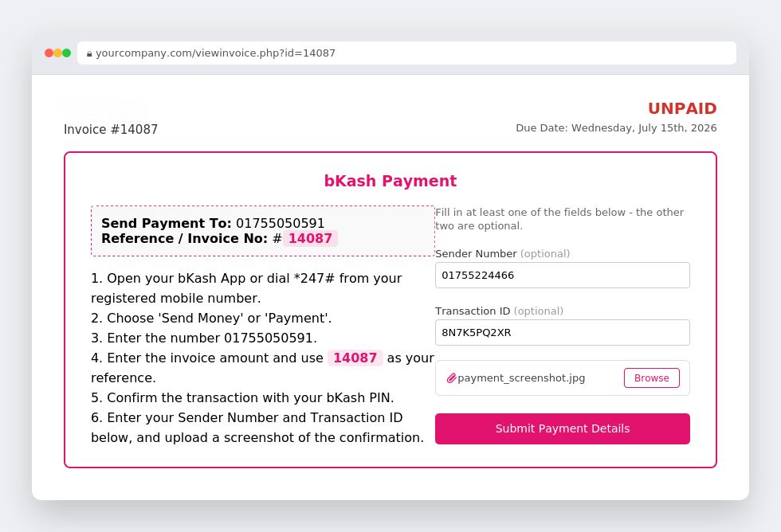781x532 pixels.
Task: Click the paperclip attachment icon
Action: [451, 378]
